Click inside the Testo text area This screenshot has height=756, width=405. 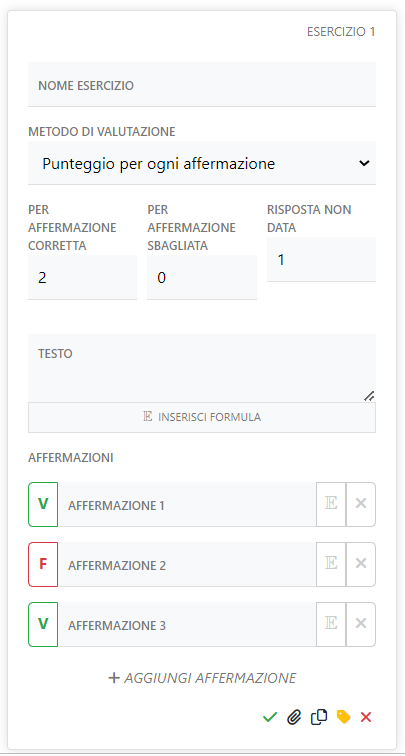202,368
